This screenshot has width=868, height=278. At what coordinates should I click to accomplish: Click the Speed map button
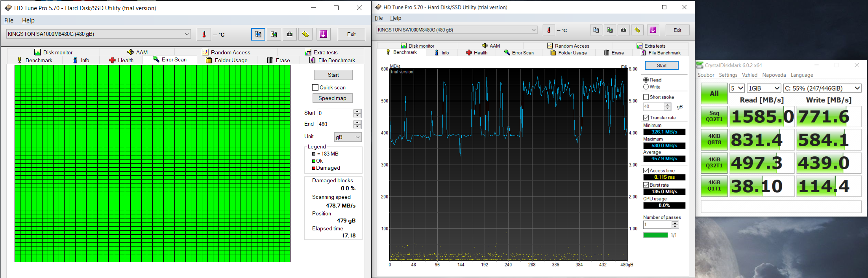(332, 98)
